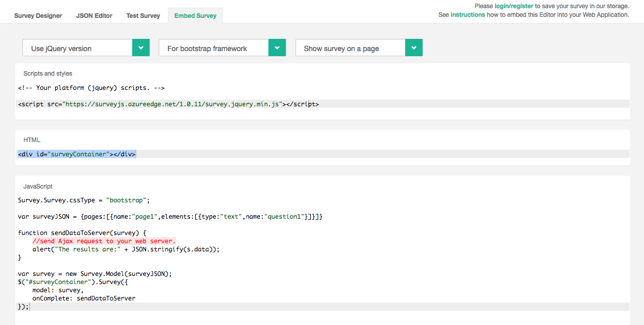
Task: Open the JSON Editor tab
Action: [x=94, y=16]
